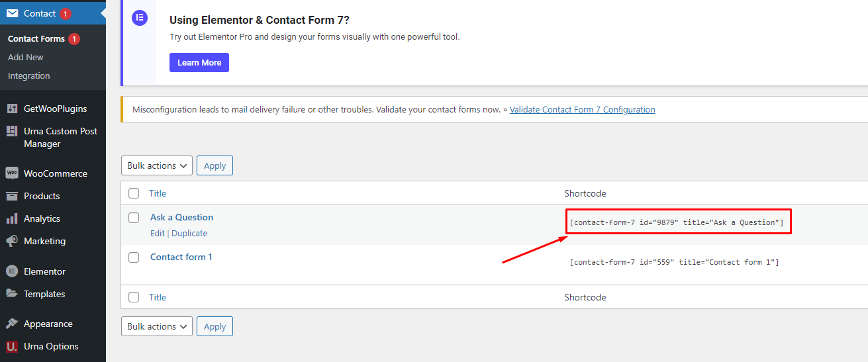Click the badge beside Contact Forms submenu

pos(74,39)
